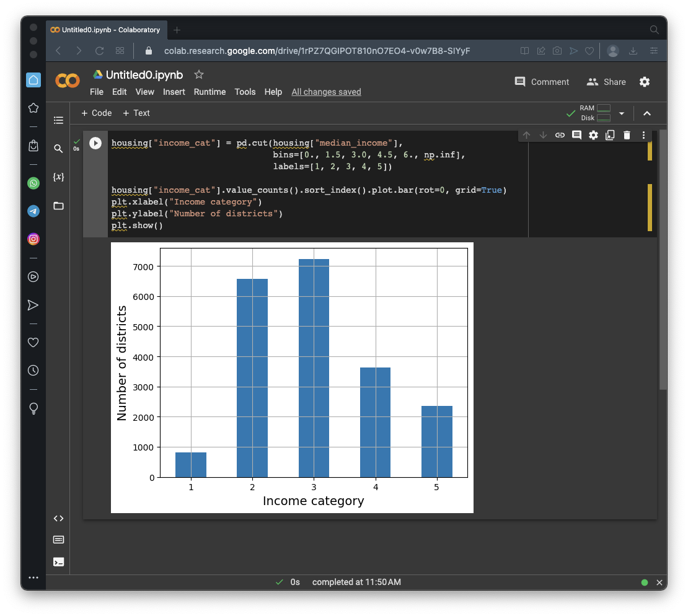Screen dimensions: 688x616
Task: Delete the current cell using trash icon
Action: (x=627, y=135)
